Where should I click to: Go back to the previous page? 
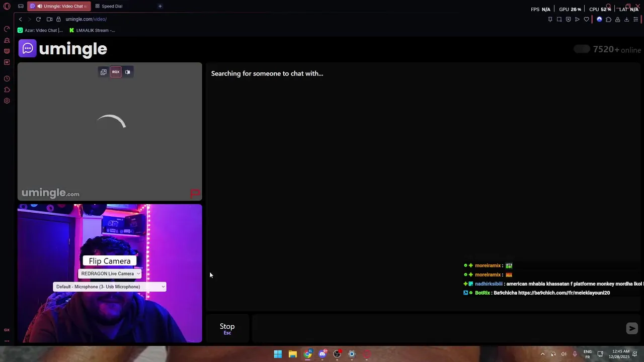point(20,19)
